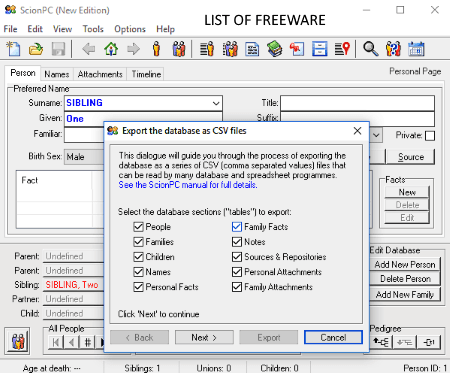Click New in the Facts group
Viewport: 450px width, 373px height.
[x=407, y=192]
